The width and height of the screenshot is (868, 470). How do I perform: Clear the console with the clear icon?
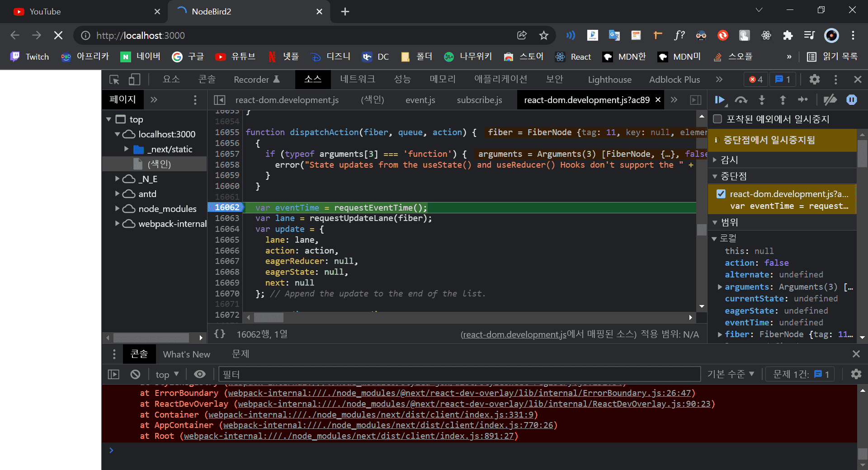point(135,374)
